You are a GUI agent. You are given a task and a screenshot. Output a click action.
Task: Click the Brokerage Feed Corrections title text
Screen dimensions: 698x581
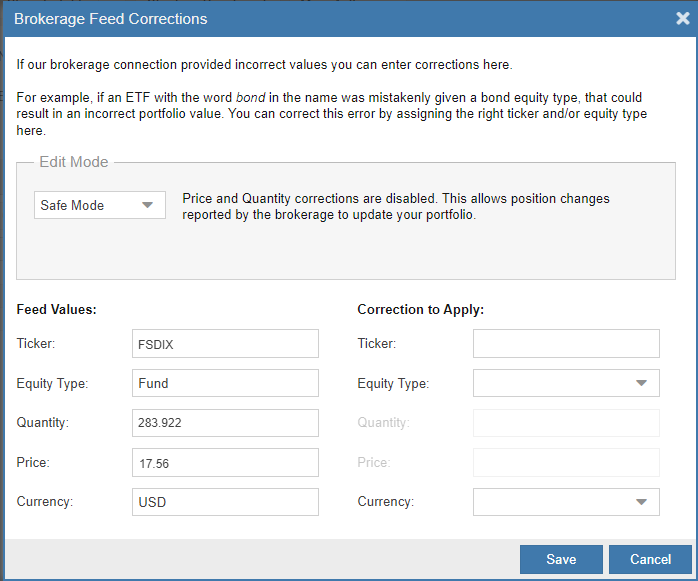111,18
